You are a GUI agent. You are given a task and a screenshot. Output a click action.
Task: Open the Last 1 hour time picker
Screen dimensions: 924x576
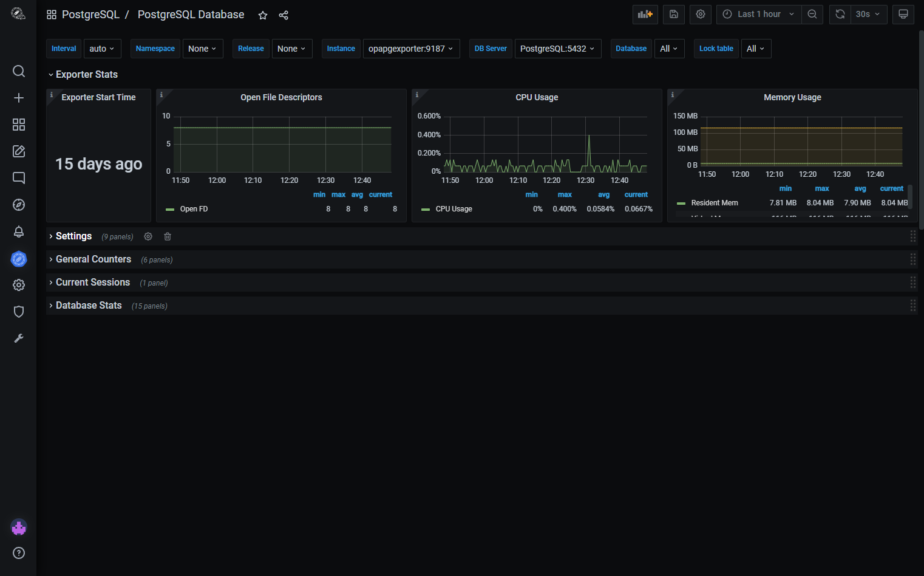759,14
